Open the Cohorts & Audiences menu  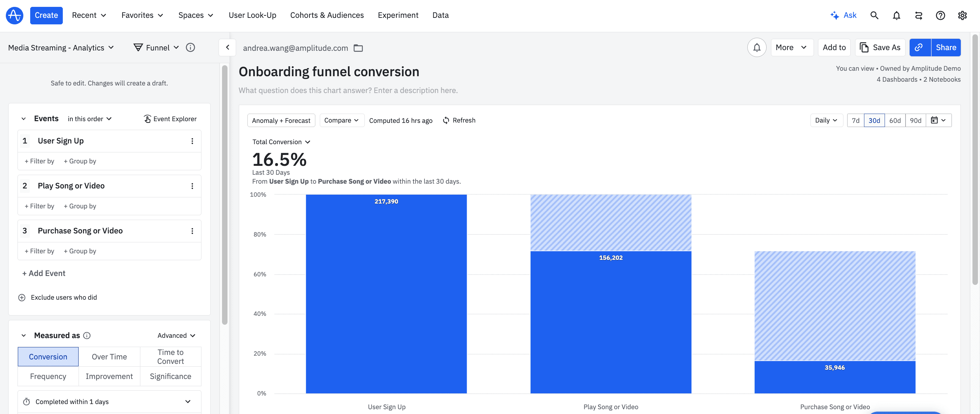(x=327, y=15)
